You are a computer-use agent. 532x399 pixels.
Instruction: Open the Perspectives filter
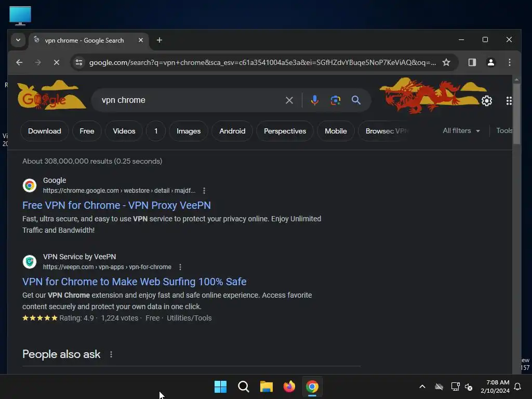285,131
